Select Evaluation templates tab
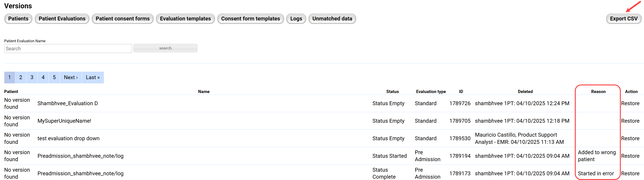 click(185, 19)
